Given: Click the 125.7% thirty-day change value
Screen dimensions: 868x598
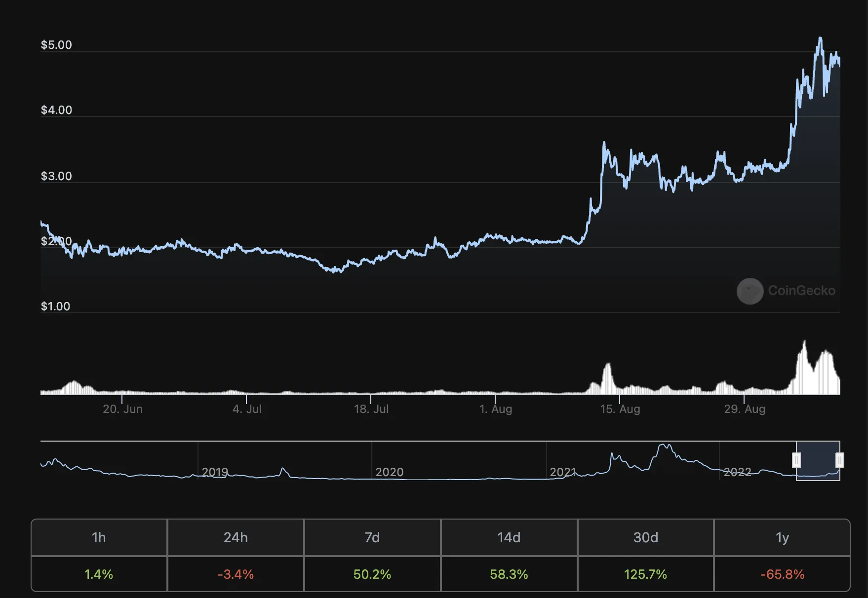Looking at the screenshot, I should tap(646, 574).
